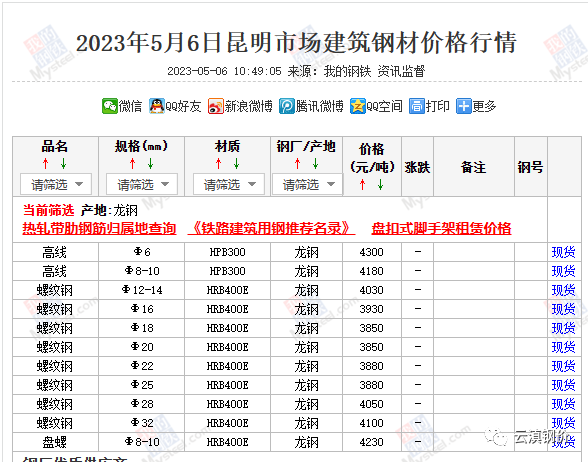
Task: Click the QQ空间 share label
Action: [384, 106]
